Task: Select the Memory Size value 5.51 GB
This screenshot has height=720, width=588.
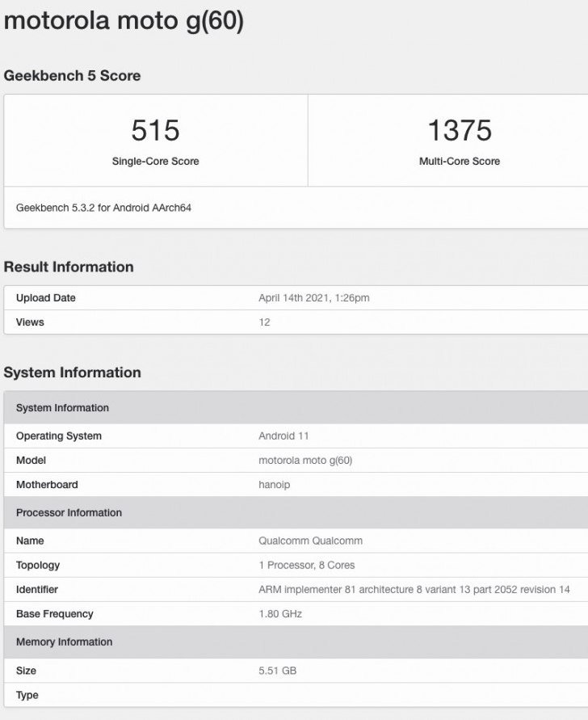Action: (x=277, y=671)
